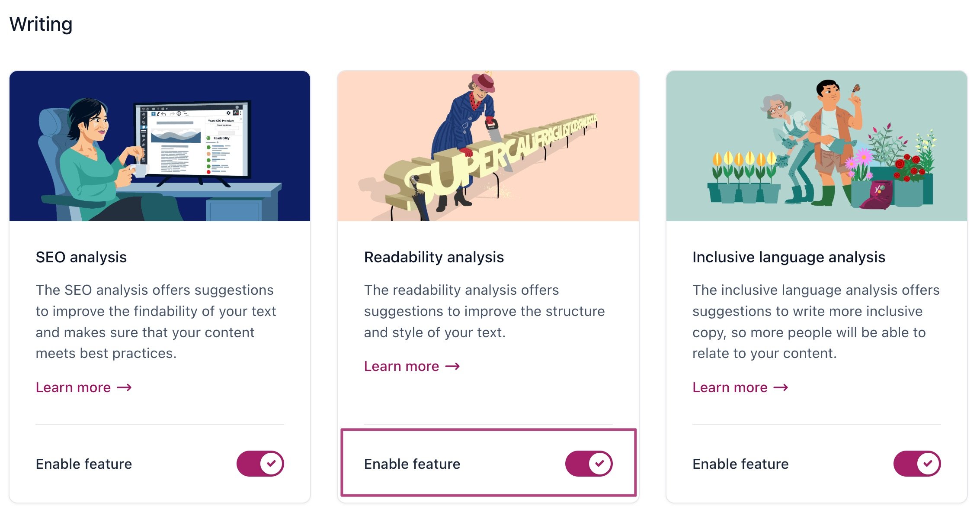Image resolution: width=980 pixels, height=516 pixels.
Task: Open the SEO analysis Learn more link
Action: tap(74, 387)
